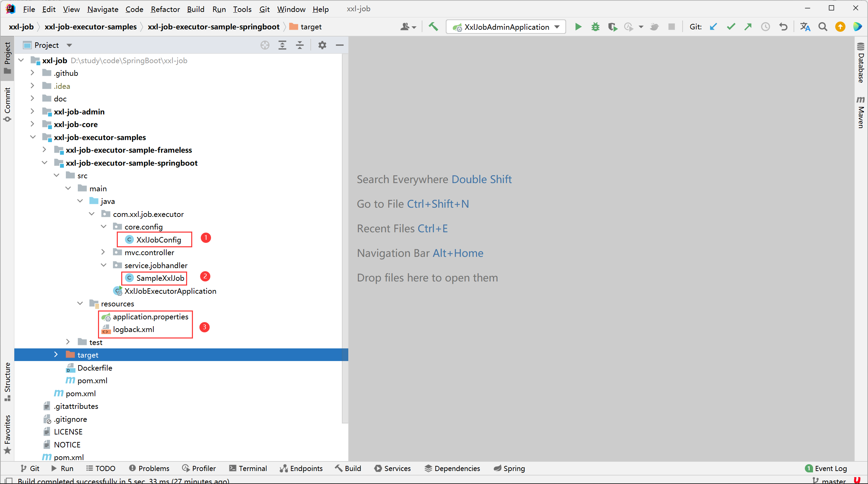The height and width of the screenshot is (484, 868).
Task: Expand xxl-job-executor-sample-frameless module
Action: [44, 150]
